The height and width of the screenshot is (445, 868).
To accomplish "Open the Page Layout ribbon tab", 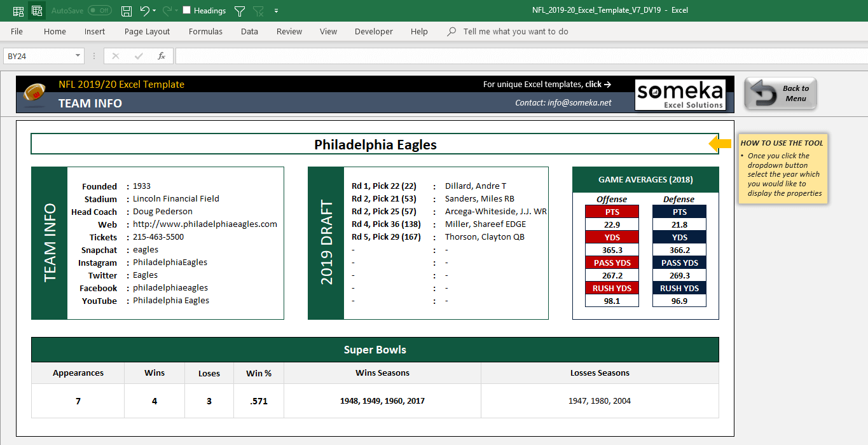I will pos(147,32).
